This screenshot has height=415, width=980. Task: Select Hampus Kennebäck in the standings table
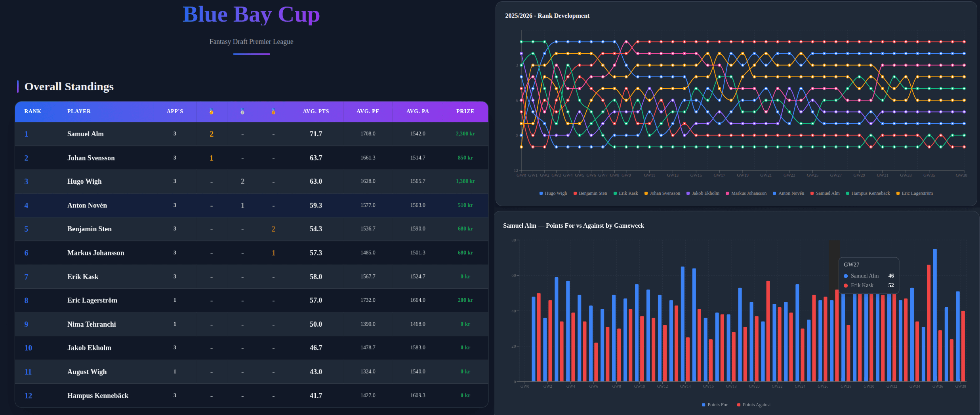click(98, 395)
